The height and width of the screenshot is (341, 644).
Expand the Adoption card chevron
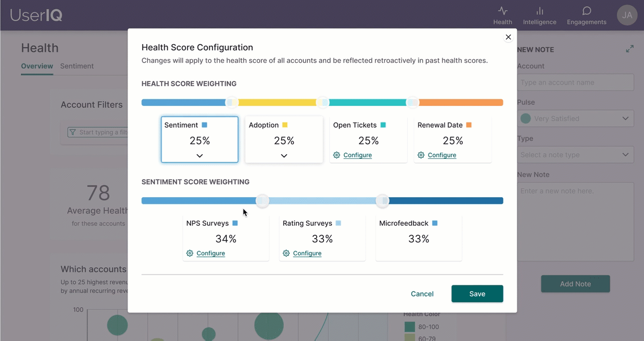[284, 156]
